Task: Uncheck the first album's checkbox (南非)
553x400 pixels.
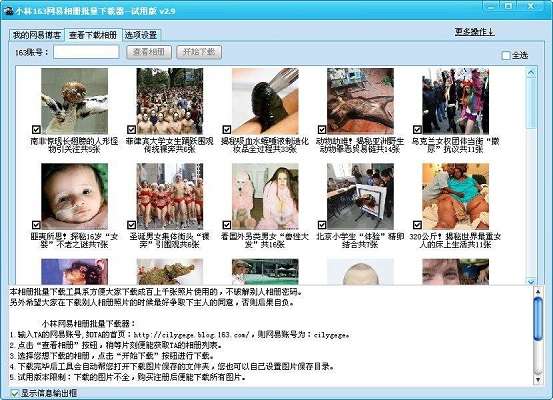Action: [36, 129]
